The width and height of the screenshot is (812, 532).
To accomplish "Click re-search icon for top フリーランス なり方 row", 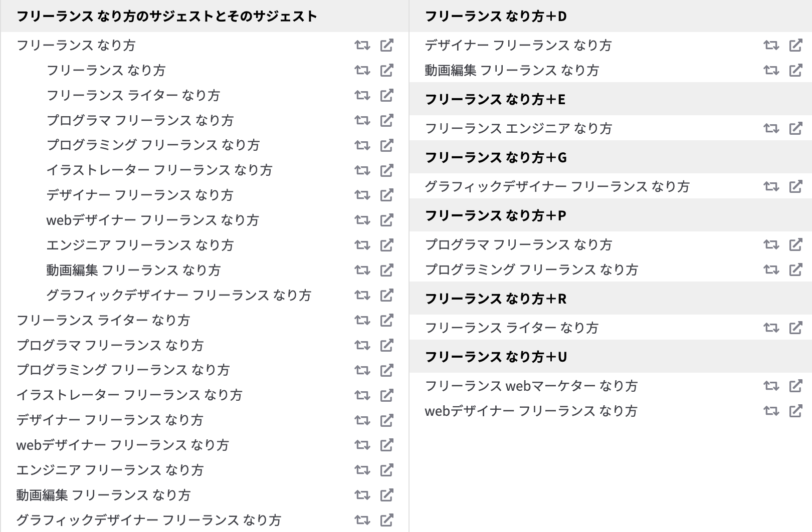I will click(x=362, y=46).
